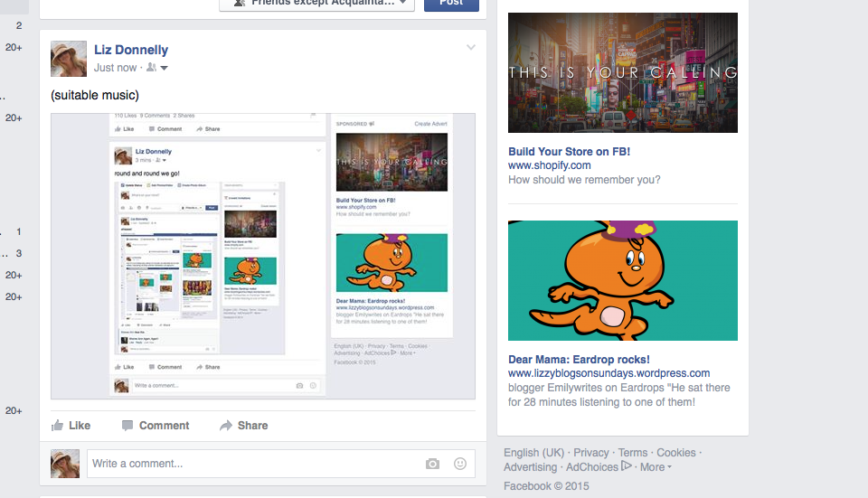Click in the Write a comment field
Image resolution: width=868 pixels, height=498 pixels.
click(x=253, y=464)
